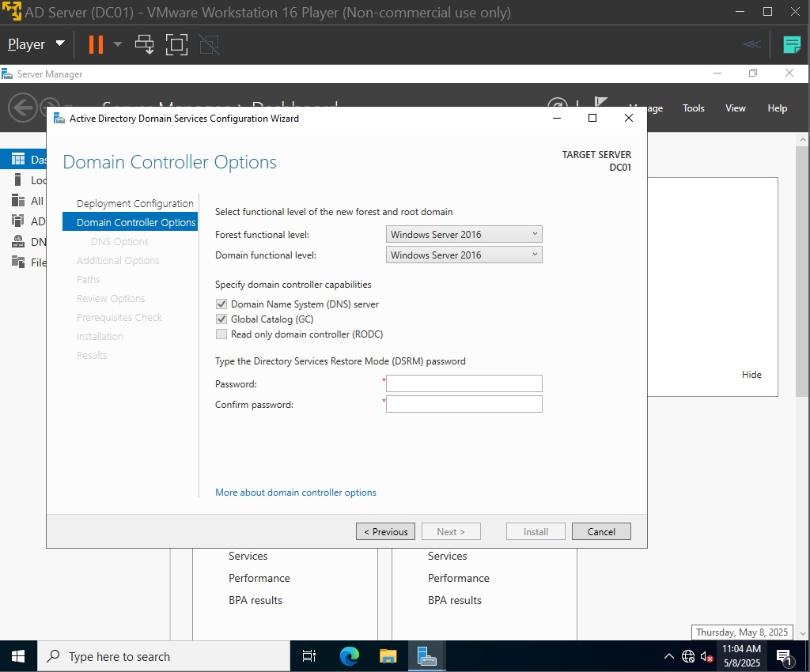Enter VMware full screen mode

pyautogui.click(x=176, y=44)
